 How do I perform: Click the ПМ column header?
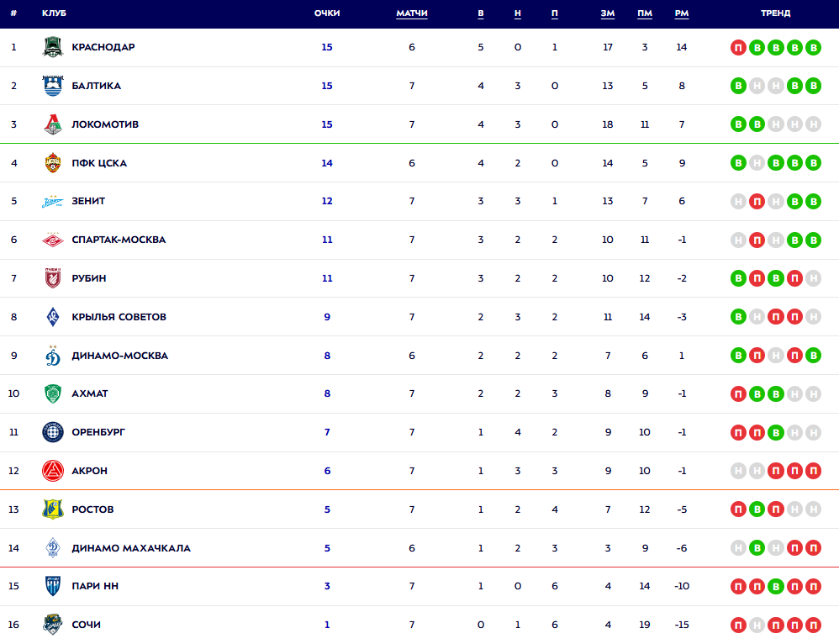[x=645, y=13]
